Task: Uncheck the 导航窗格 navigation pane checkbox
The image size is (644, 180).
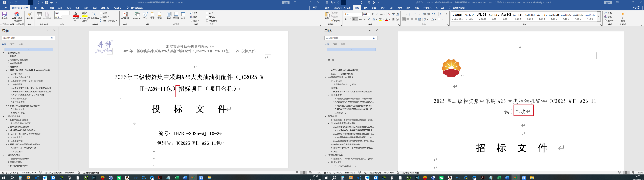Action: (x=207, y=21)
